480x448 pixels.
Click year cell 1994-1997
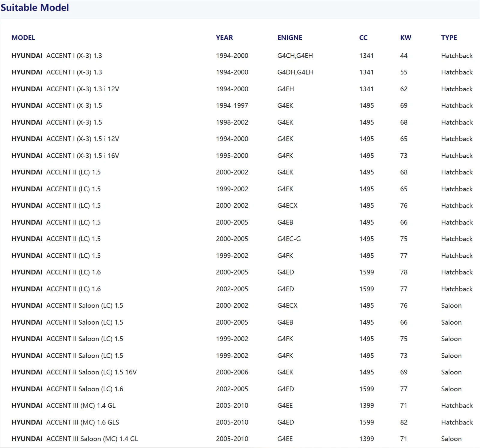pyautogui.click(x=232, y=105)
